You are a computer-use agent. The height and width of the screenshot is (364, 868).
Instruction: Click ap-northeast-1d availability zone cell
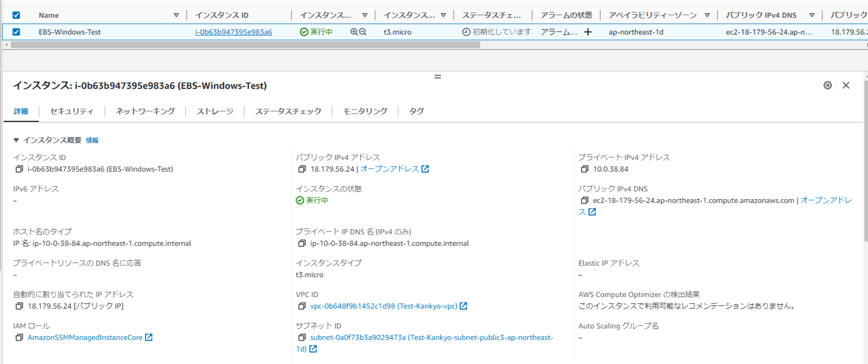(636, 32)
